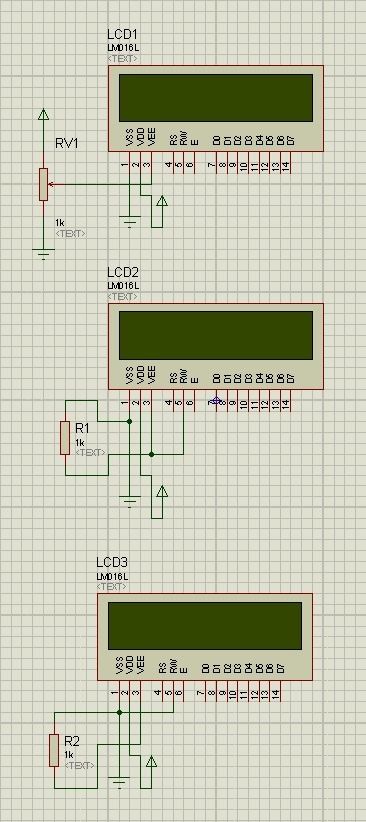Screen dimensions: 366x822
Task: Click the LCD2 reference label
Action: 123,273
